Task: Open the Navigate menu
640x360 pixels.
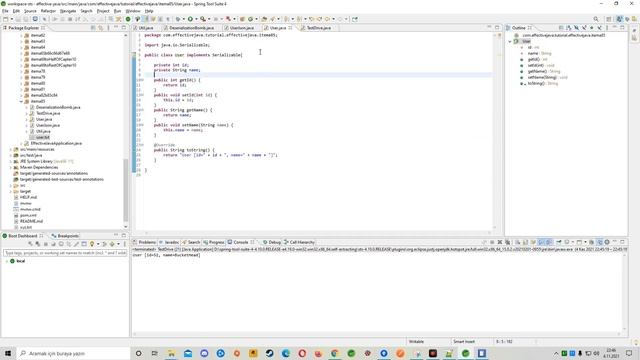Action: 68,11
